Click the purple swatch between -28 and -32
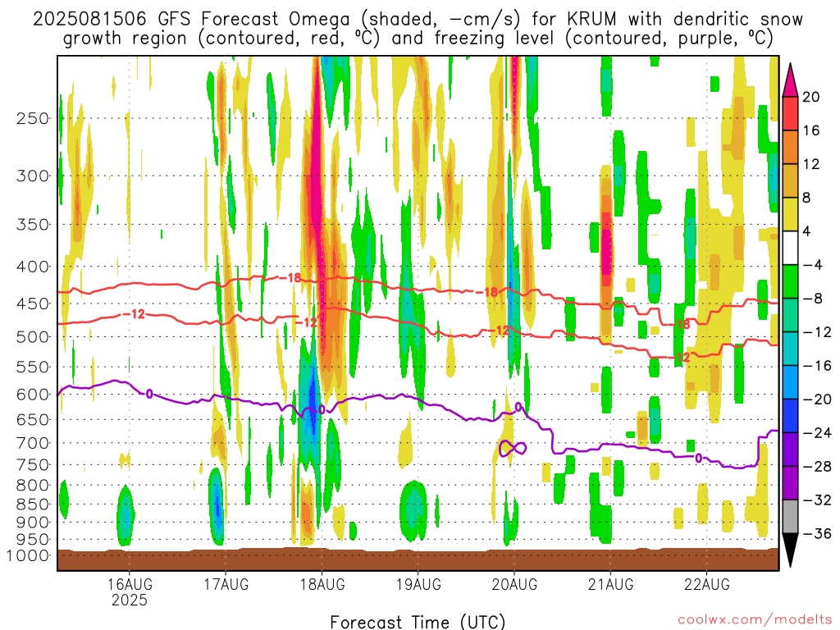840x630 pixels. click(790, 483)
